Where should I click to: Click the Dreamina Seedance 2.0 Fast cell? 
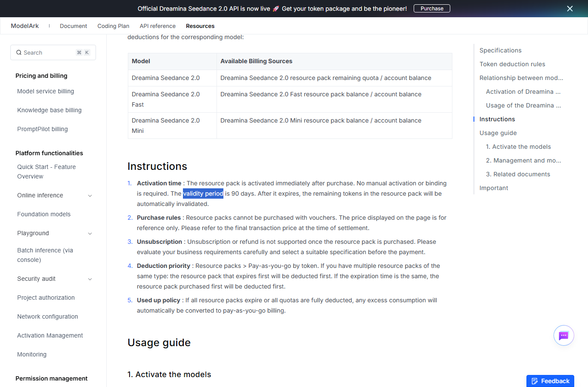click(x=172, y=99)
